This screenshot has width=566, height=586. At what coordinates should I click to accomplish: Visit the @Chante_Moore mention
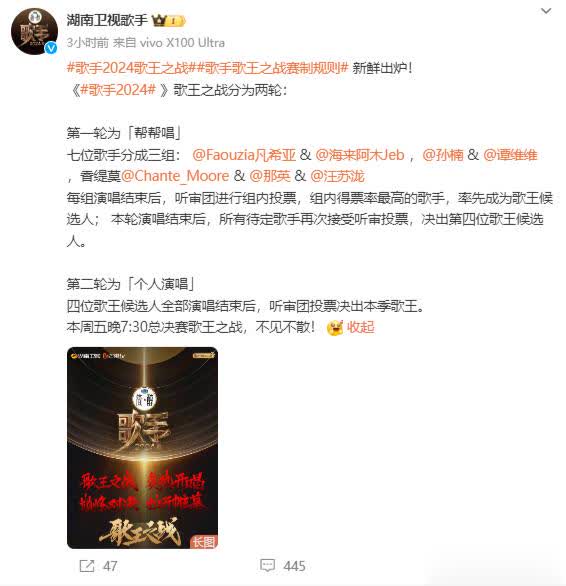tap(175, 176)
